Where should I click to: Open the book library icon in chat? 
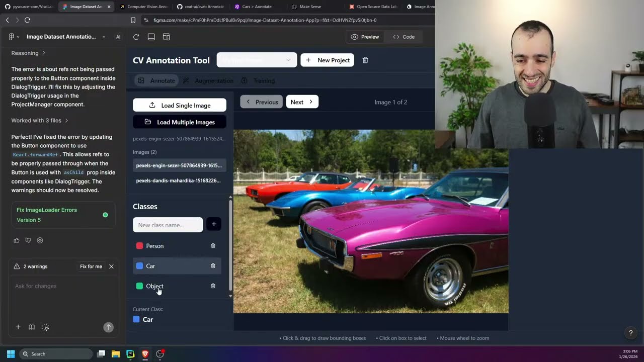32,327
